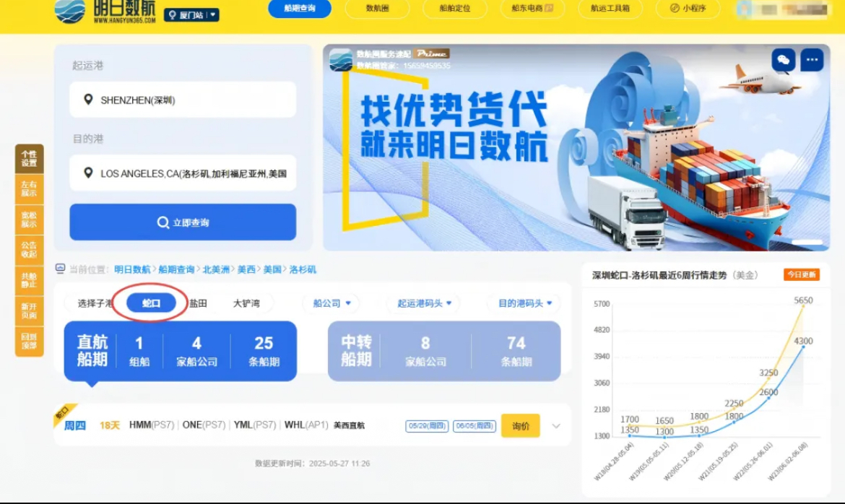The image size is (845, 504).
Task: Click the 目的港 LOS ANGELES input field
Action: point(183,173)
